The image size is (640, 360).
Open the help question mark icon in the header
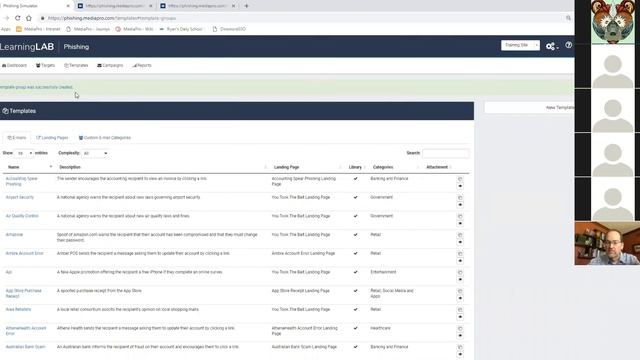tap(569, 45)
